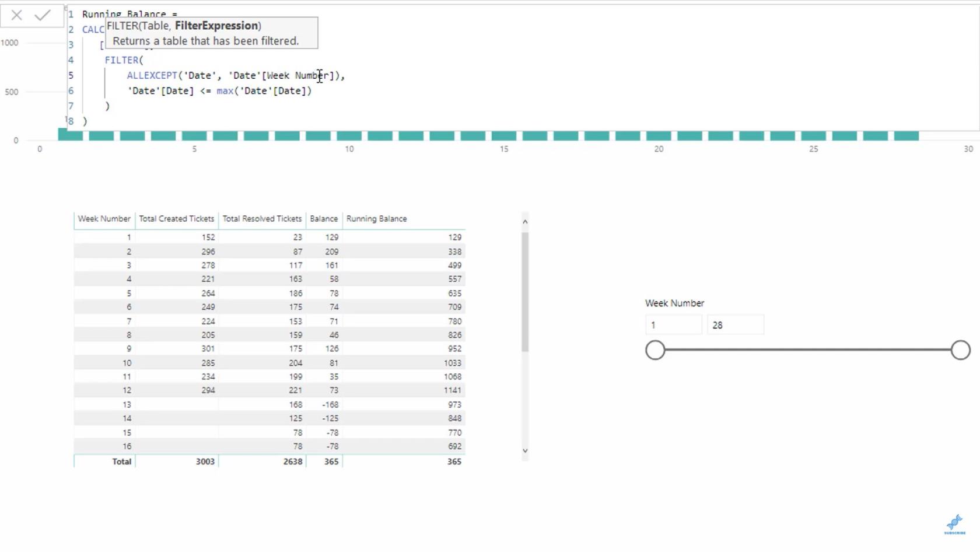Click total created tickets 3003
The image size is (980, 552).
(x=205, y=462)
